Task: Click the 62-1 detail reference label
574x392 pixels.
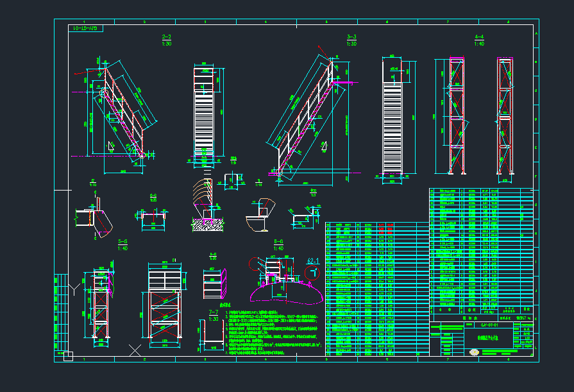Action: [x=313, y=261]
